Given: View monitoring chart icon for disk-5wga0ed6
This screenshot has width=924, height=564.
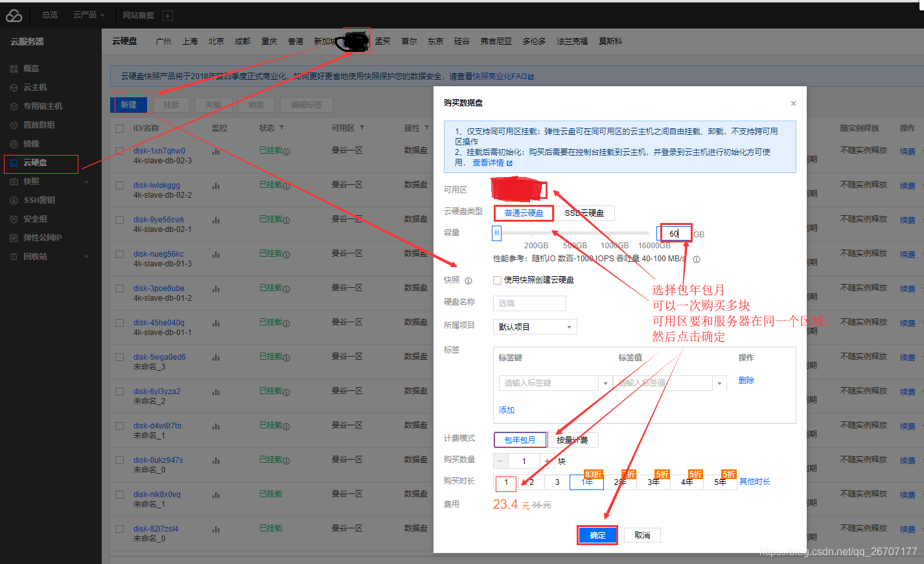Looking at the screenshot, I should point(216,357).
